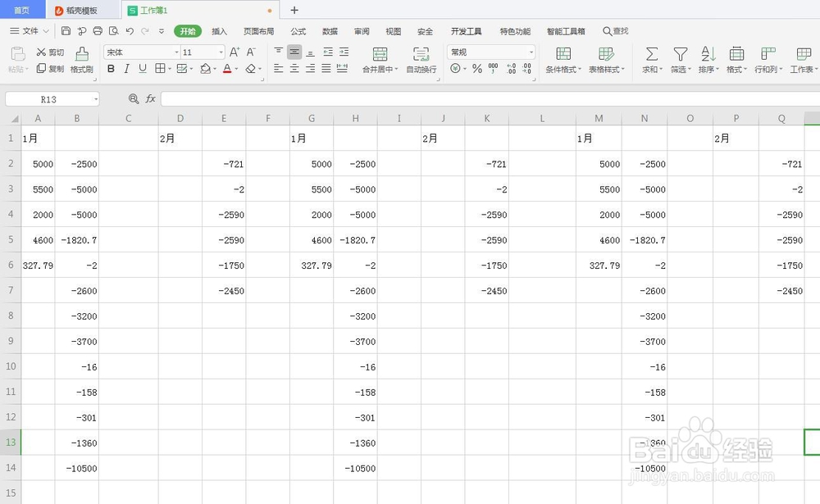
Task: Toggle Italic formatting
Action: 126,69
